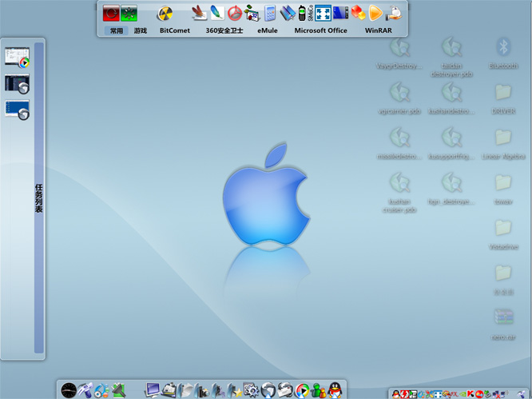Open the documents folder icon in bottom dock
This screenshot has height=399, width=532.
(185, 390)
